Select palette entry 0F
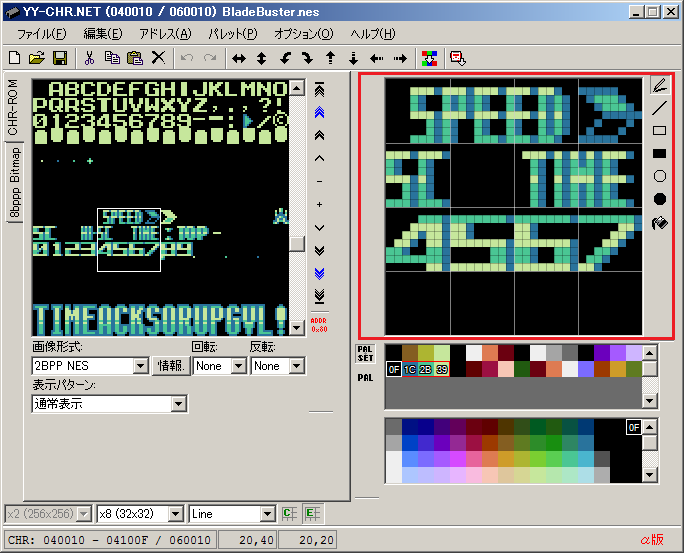 click(x=394, y=369)
